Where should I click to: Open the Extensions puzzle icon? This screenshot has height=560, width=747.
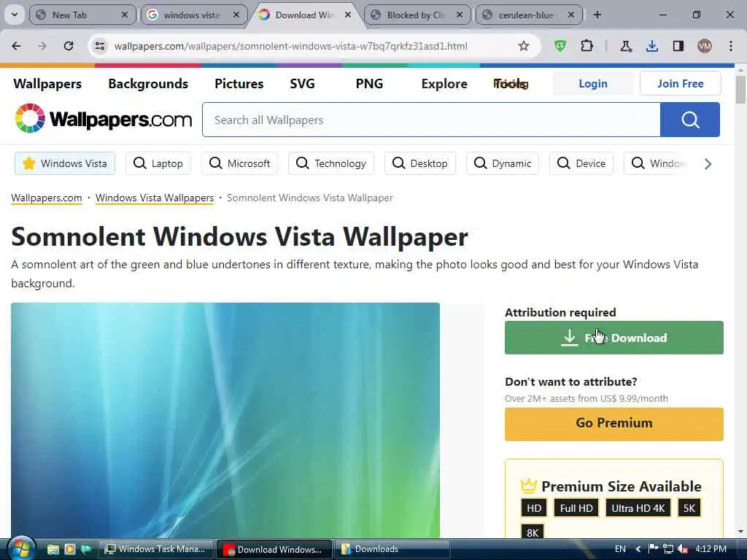coord(587,46)
